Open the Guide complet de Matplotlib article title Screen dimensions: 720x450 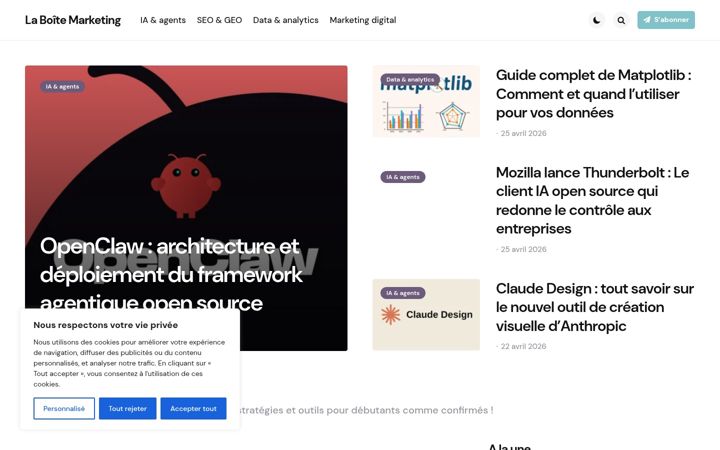coord(594,94)
